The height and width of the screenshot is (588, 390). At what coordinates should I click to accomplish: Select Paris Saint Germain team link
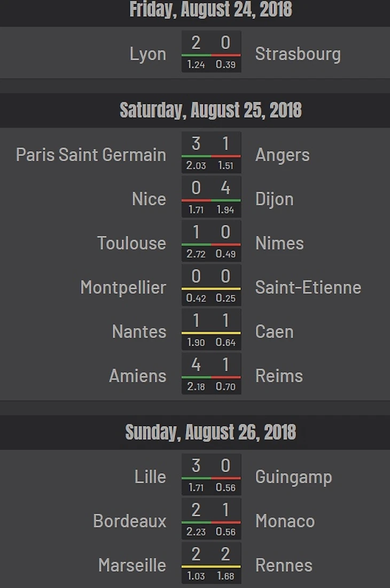pos(91,155)
